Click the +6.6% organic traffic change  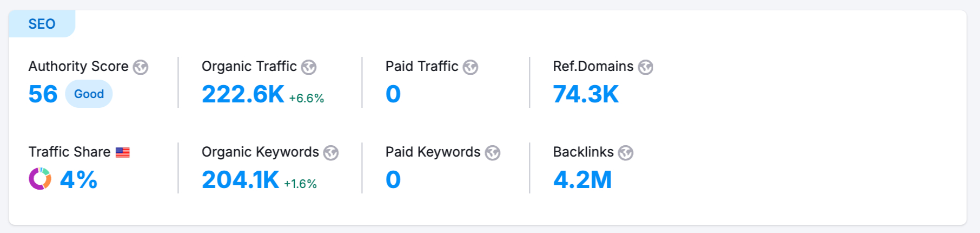pyautogui.click(x=307, y=98)
